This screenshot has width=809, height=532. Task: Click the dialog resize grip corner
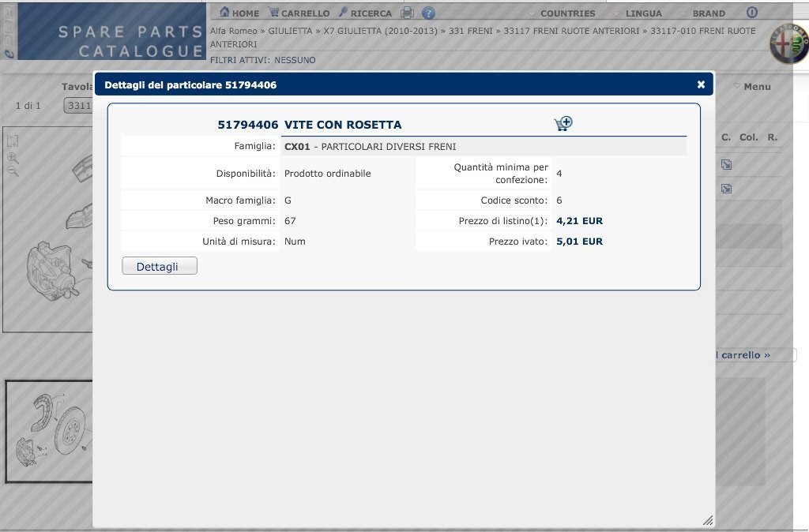(x=708, y=521)
